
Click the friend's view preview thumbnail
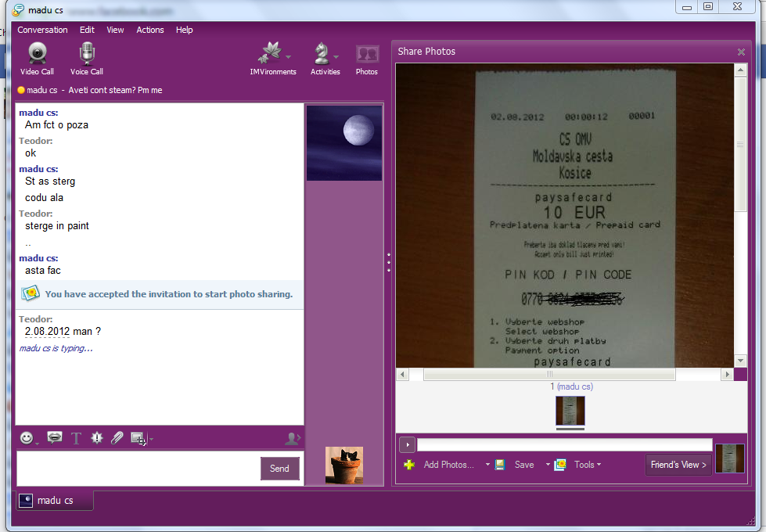[x=730, y=458]
